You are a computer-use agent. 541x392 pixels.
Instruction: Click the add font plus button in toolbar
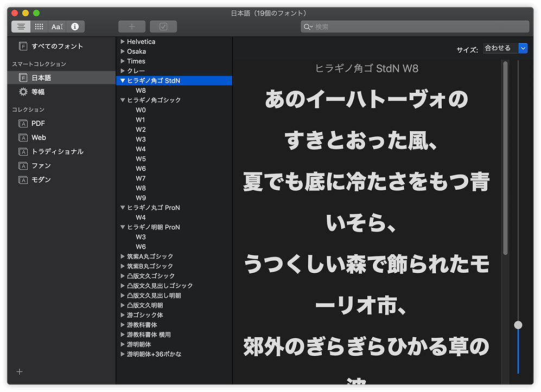click(x=132, y=27)
